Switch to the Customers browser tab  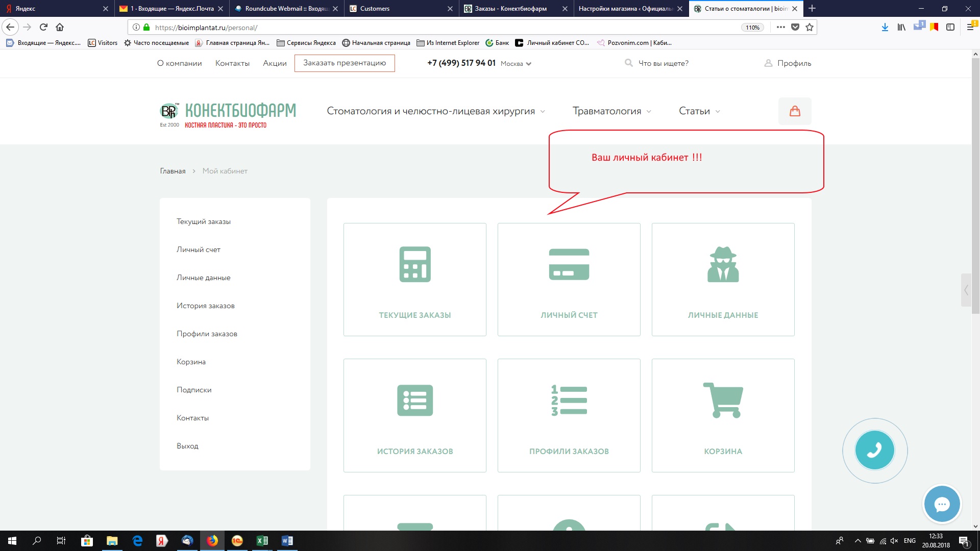(375, 9)
